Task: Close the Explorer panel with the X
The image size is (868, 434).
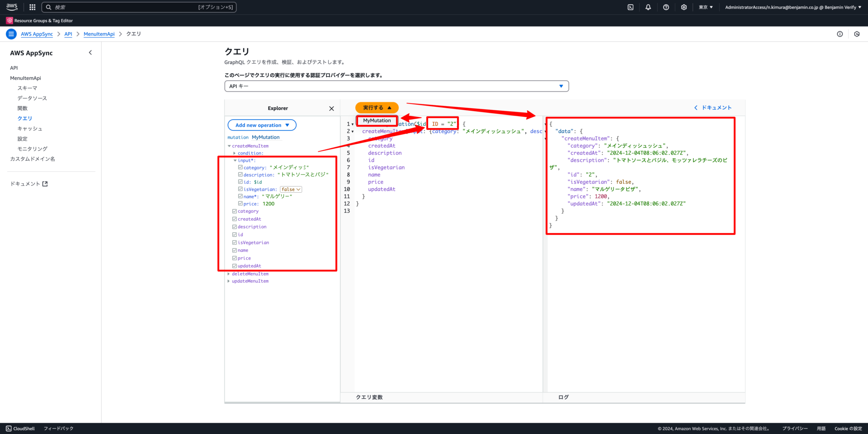Action: coord(331,109)
